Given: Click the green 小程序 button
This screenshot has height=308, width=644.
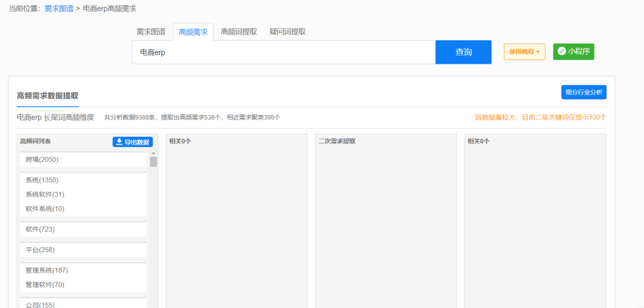Looking at the screenshot, I should click(574, 52).
